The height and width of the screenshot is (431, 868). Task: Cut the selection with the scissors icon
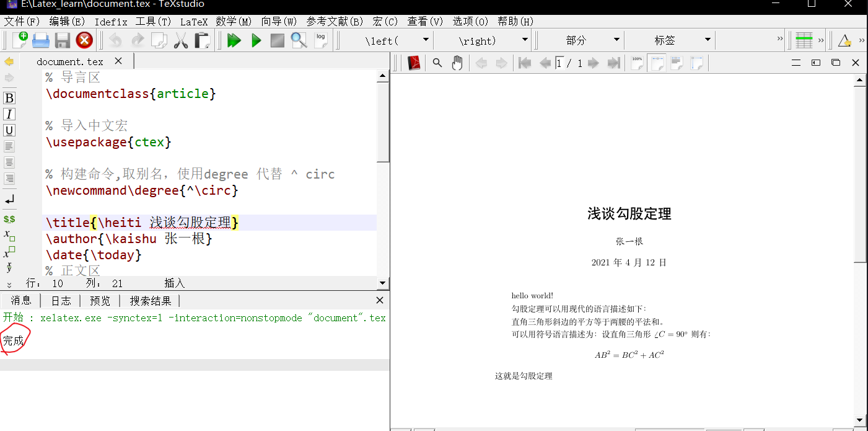pyautogui.click(x=181, y=41)
